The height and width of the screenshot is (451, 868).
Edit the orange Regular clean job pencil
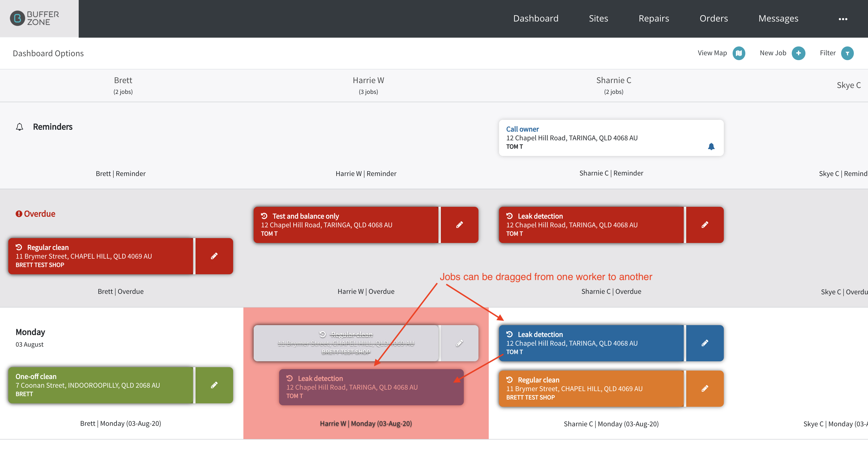point(705,389)
